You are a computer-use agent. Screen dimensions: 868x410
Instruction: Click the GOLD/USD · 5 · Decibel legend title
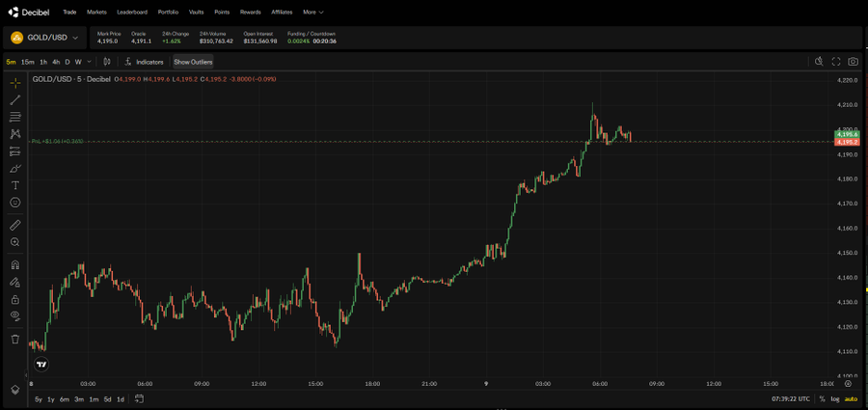[71, 79]
